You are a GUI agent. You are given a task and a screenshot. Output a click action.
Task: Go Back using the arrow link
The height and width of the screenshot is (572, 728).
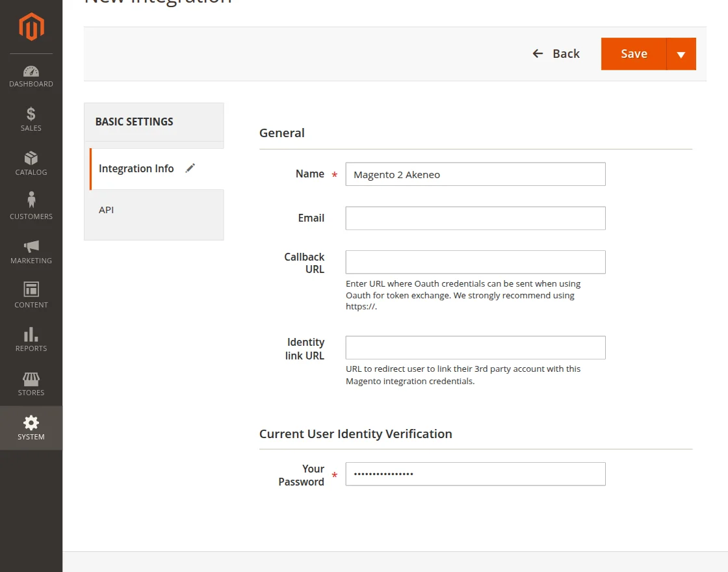[556, 54]
